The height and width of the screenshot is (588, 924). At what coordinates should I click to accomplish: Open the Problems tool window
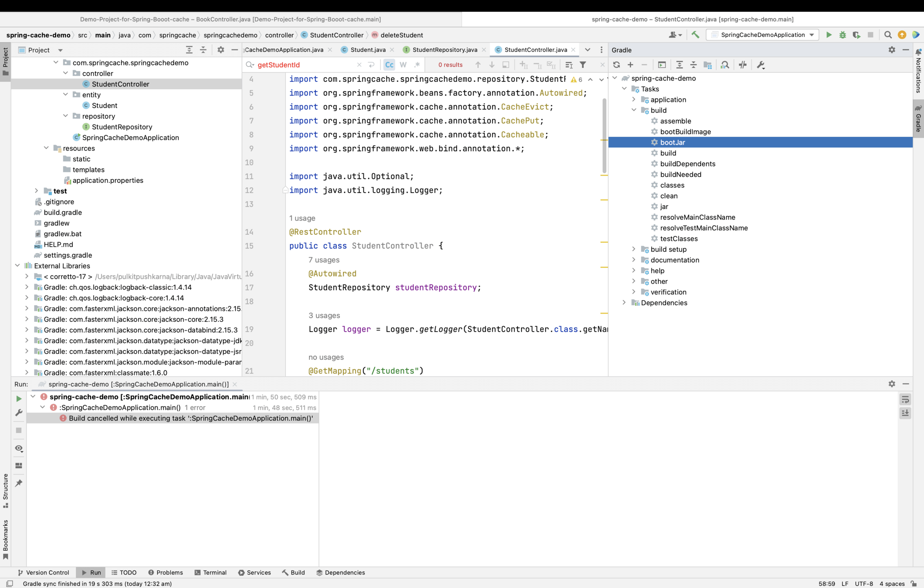tap(165, 572)
